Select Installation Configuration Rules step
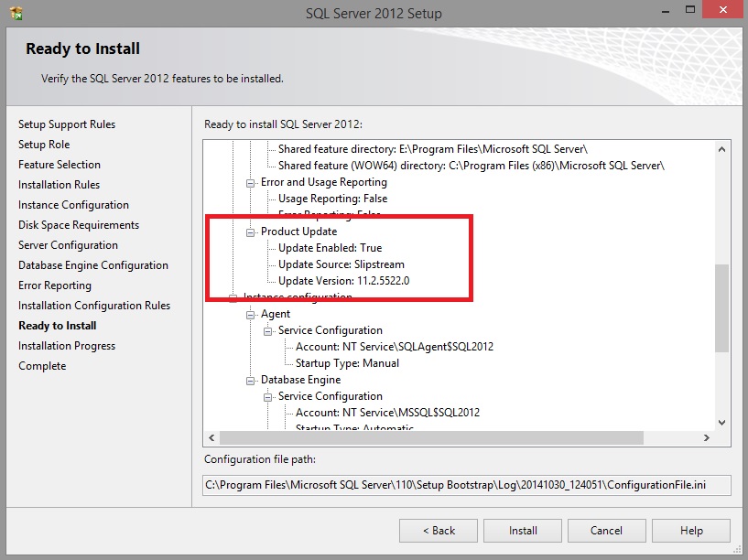748x560 pixels. (94, 306)
